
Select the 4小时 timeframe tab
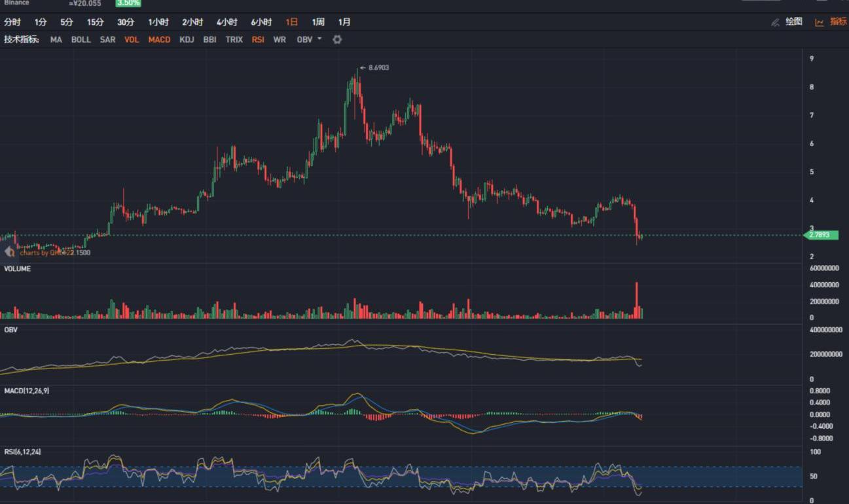click(226, 22)
